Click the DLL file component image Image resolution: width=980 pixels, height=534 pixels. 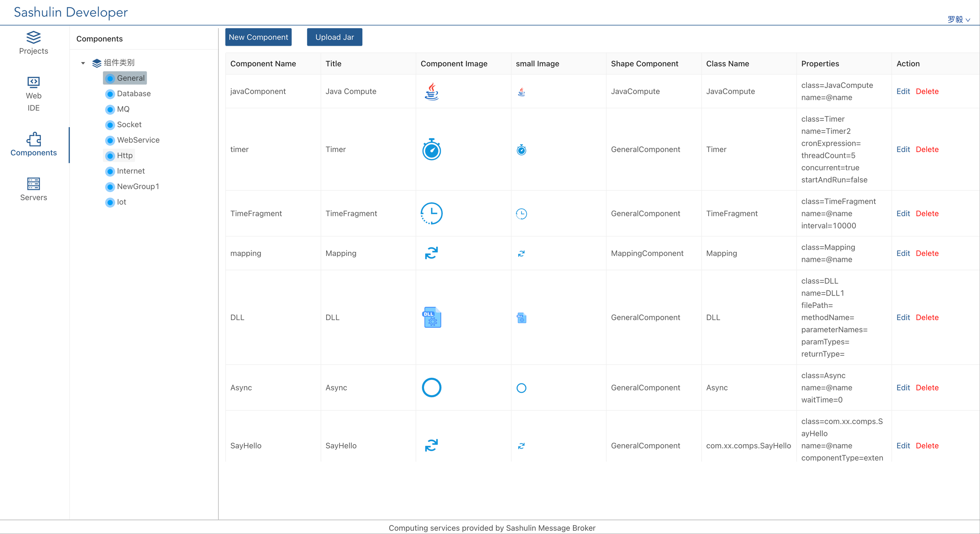pyautogui.click(x=431, y=317)
